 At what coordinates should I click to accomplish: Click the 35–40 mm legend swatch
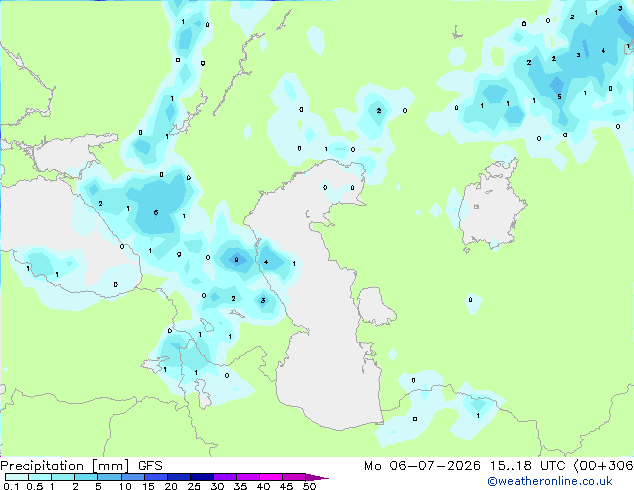coord(247,477)
